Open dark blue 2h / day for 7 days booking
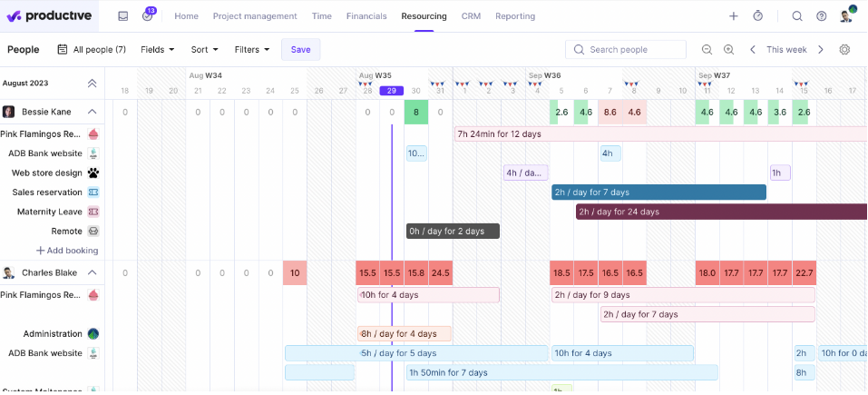 [x=658, y=193]
